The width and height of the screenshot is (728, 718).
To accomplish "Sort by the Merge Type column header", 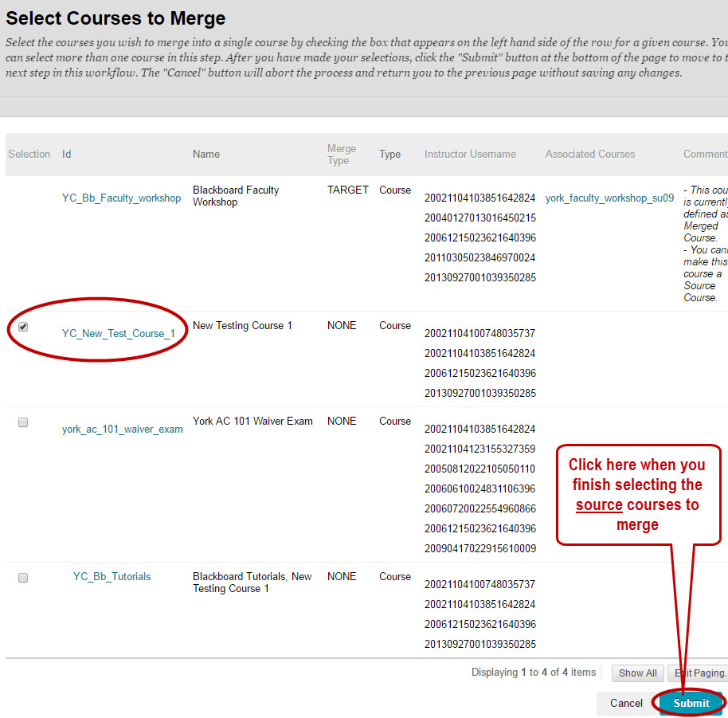I will (342, 154).
